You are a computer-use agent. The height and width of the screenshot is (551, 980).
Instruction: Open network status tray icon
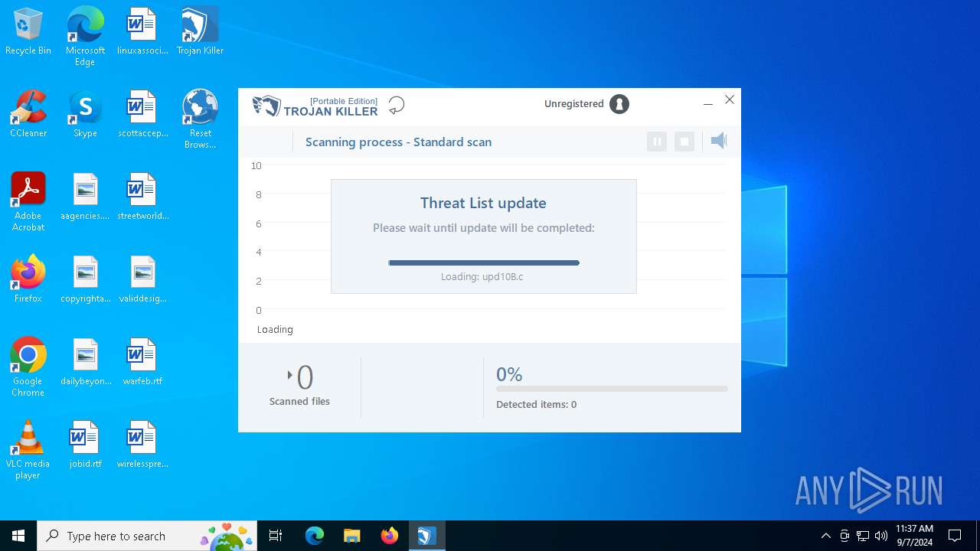pyautogui.click(x=863, y=536)
